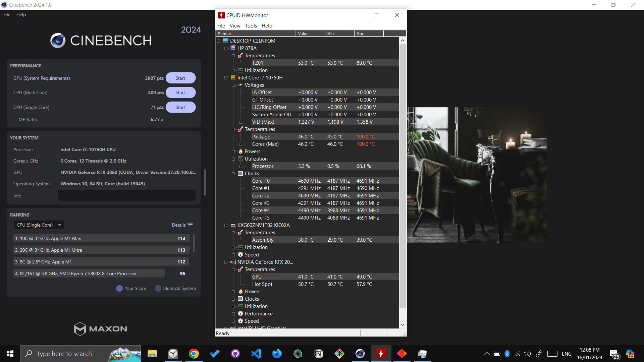Switch to Cinebench taskbar icon
644x362 pixels.
pos(360,354)
